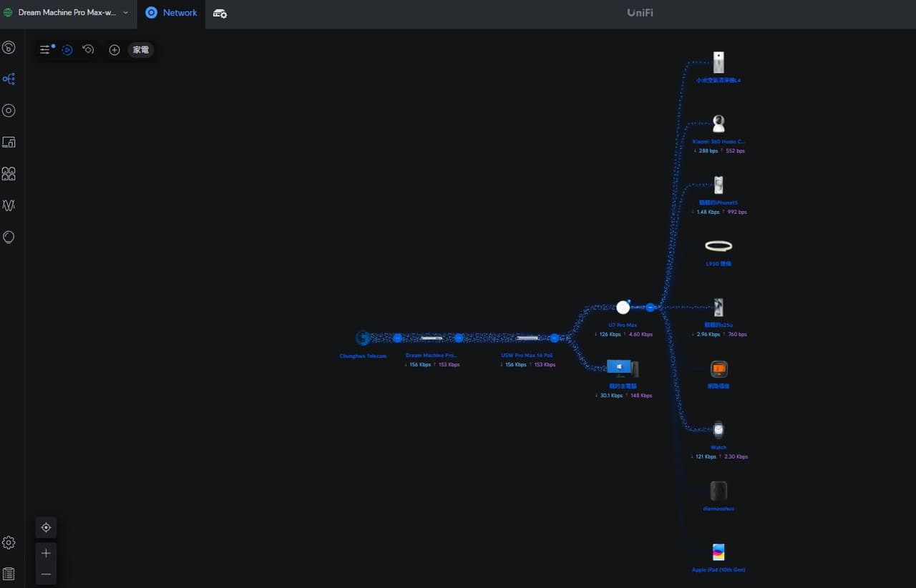
Task: Select the 家電 filter tag
Action: [141, 50]
